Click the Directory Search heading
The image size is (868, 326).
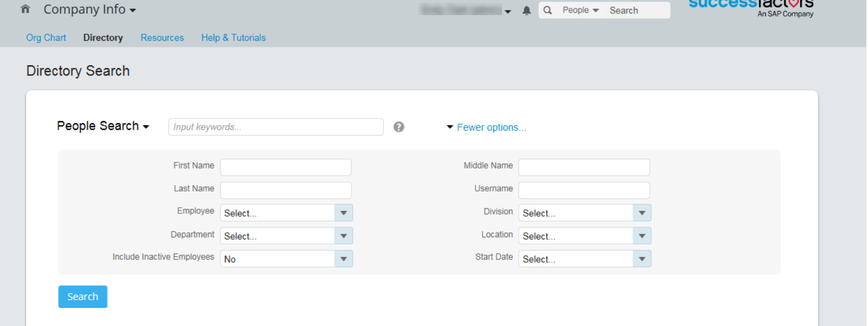[78, 71]
